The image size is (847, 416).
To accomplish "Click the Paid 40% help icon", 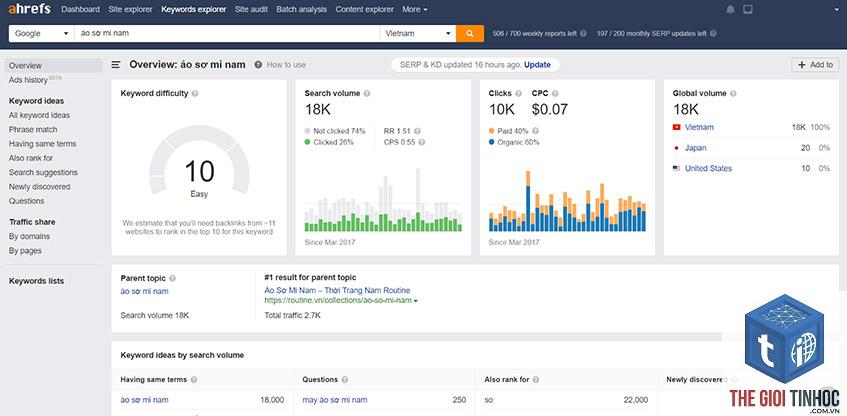I will [x=535, y=131].
